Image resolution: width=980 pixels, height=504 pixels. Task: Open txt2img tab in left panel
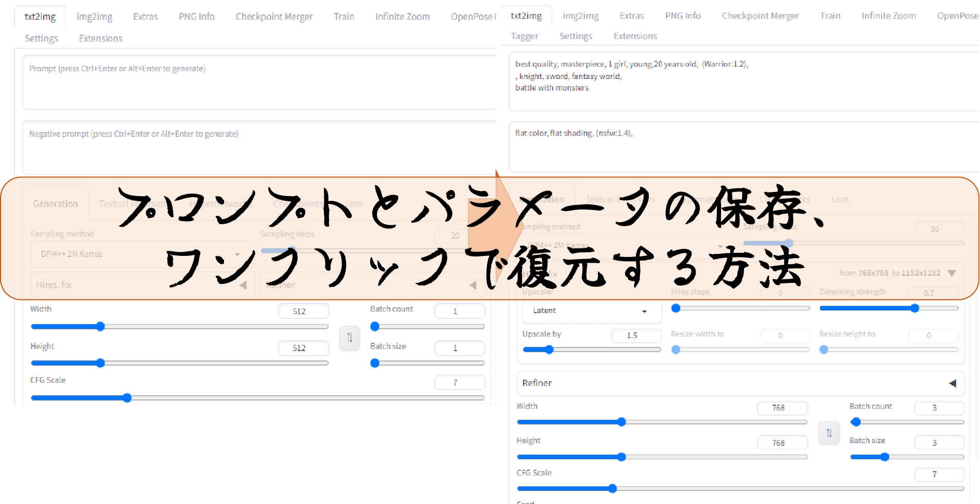(40, 17)
